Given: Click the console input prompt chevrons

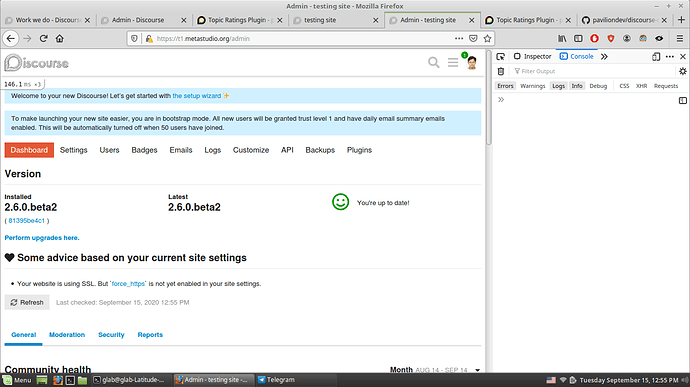Looking at the screenshot, I should pos(501,100).
